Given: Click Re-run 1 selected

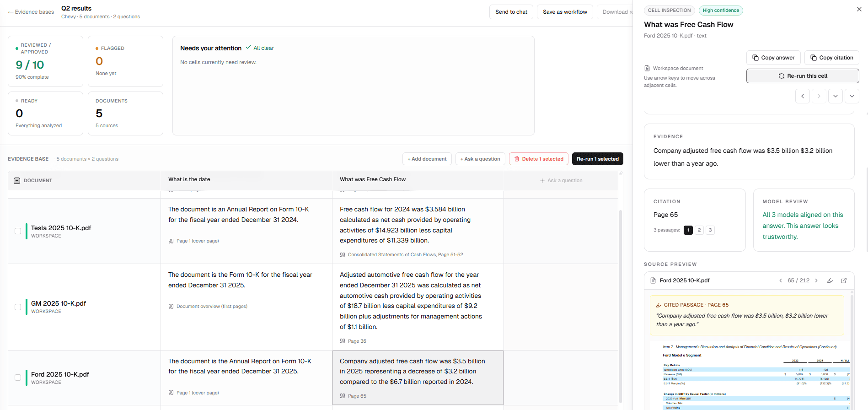Looking at the screenshot, I should pyautogui.click(x=597, y=159).
